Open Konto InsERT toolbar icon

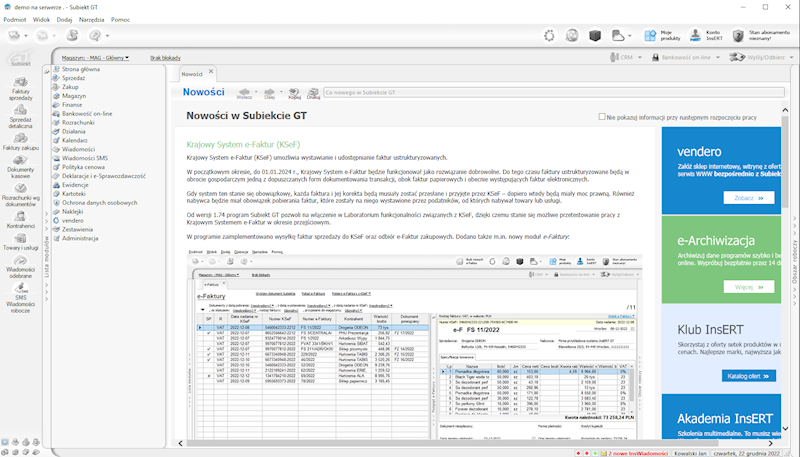click(706, 35)
